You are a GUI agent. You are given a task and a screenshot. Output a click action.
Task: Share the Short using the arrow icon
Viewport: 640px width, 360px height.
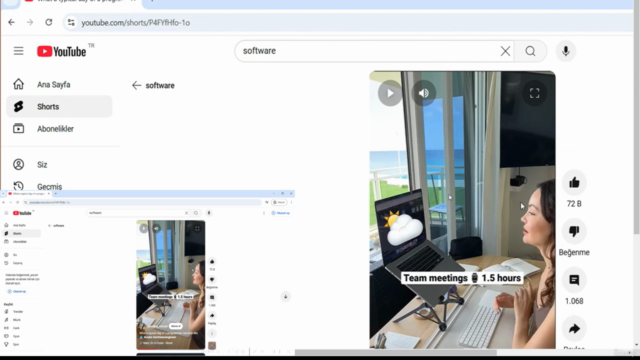click(574, 329)
